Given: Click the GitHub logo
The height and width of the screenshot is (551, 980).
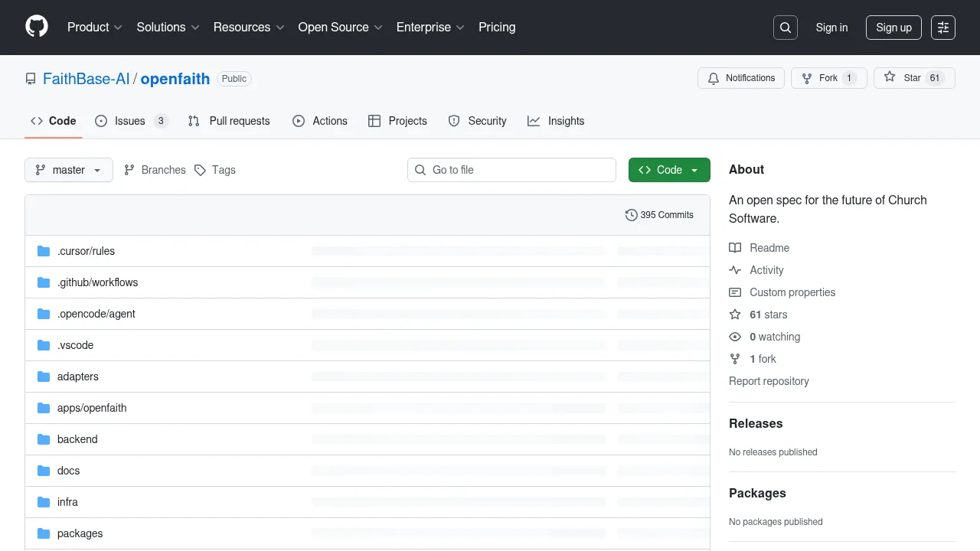Looking at the screenshot, I should point(36,27).
